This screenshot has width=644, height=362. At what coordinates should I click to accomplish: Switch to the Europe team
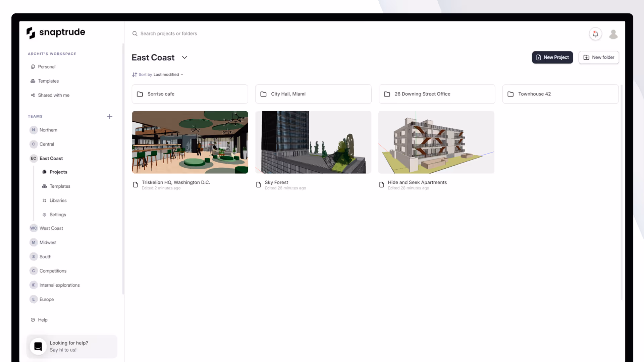pos(47,299)
